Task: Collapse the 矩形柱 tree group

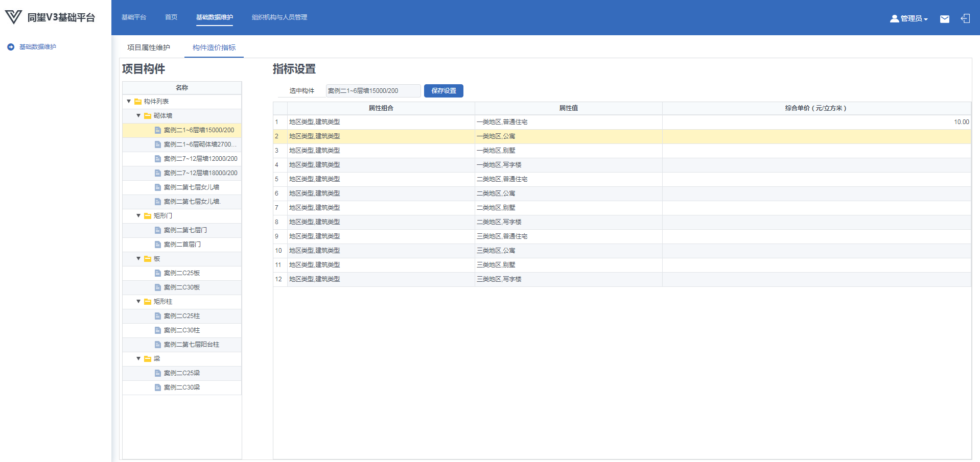Action: tap(138, 302)
